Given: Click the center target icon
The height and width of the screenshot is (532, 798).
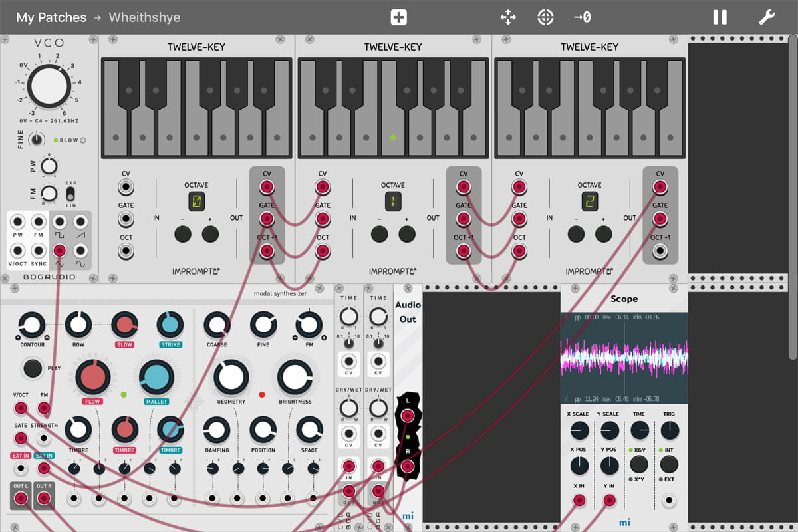Looking at the screenshot, I should tap(545, 17).
